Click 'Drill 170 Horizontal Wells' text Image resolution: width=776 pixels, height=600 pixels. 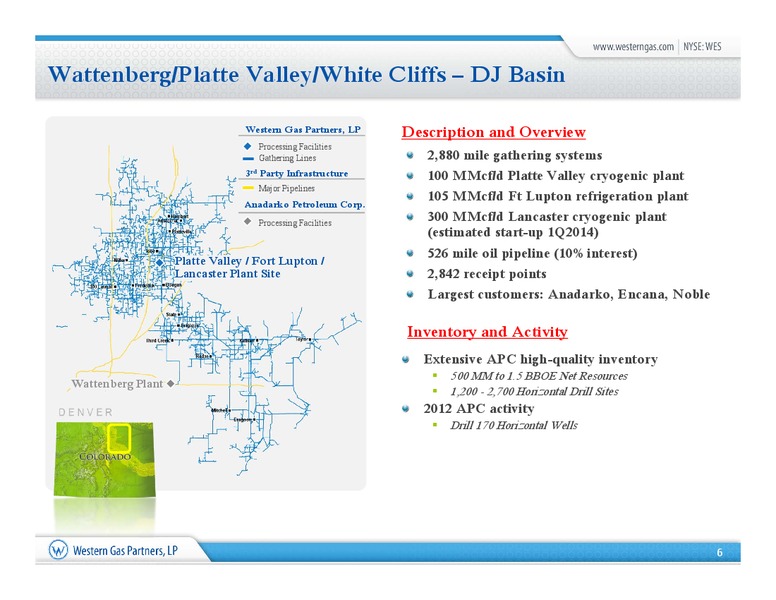514,425
